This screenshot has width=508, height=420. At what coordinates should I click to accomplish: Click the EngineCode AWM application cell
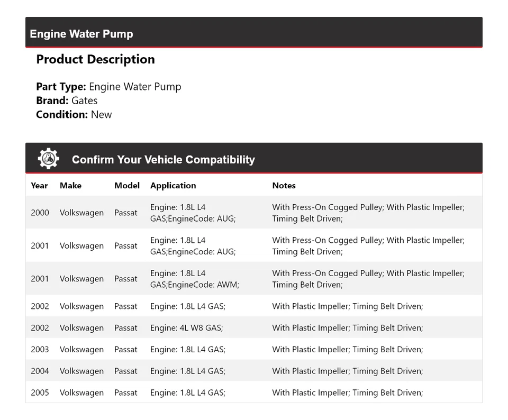194,279
